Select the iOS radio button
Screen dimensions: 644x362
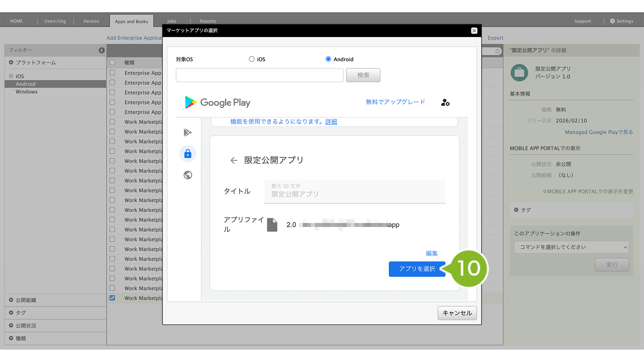tap(252, 59)
